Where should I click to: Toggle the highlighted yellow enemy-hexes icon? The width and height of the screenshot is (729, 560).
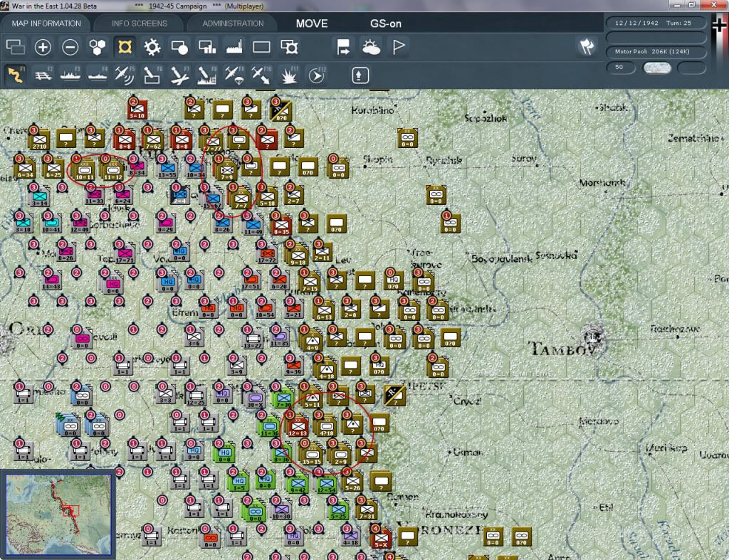pos(125,48)
